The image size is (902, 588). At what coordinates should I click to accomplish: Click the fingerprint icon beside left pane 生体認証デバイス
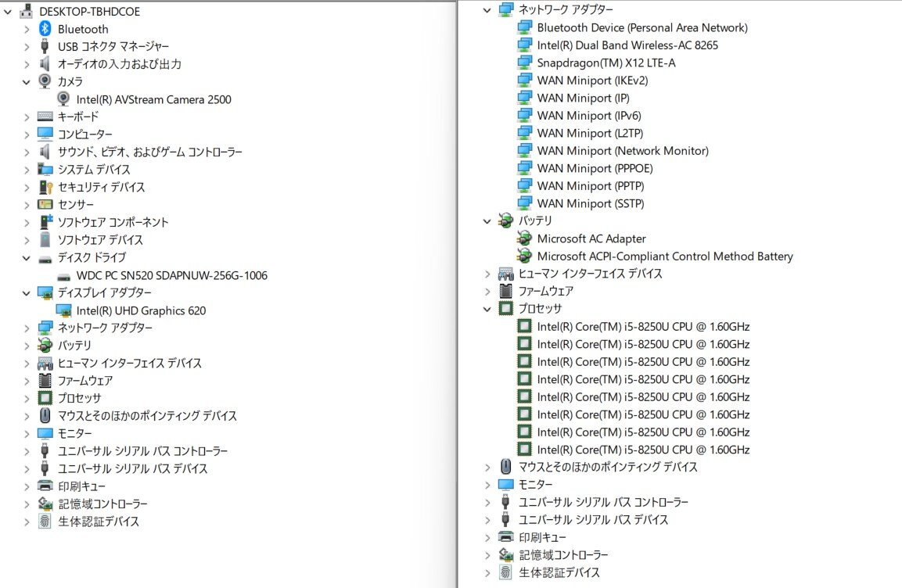45,521
